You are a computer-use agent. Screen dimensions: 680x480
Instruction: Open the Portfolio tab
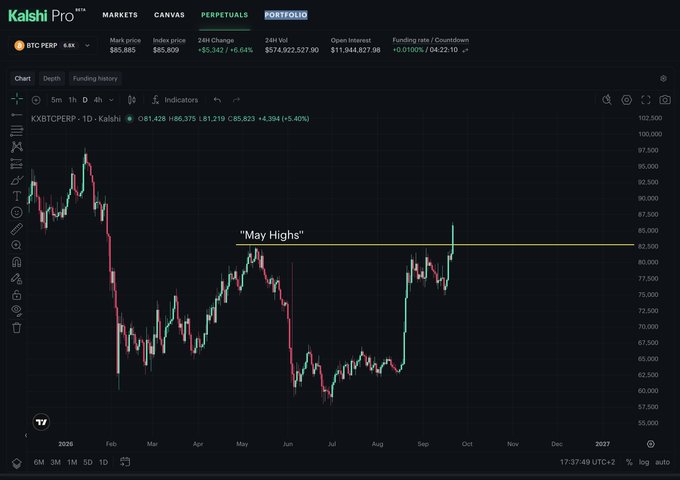click(x=286, y=15)
